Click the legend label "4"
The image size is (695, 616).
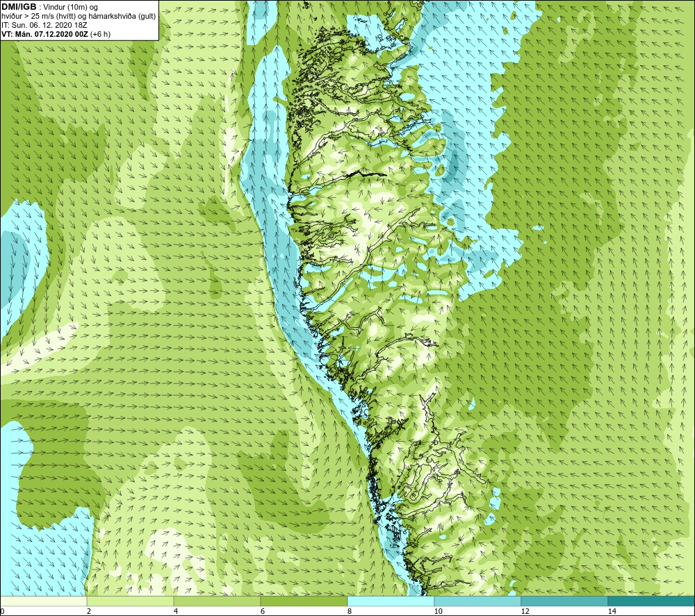click(x=176, y=611)
